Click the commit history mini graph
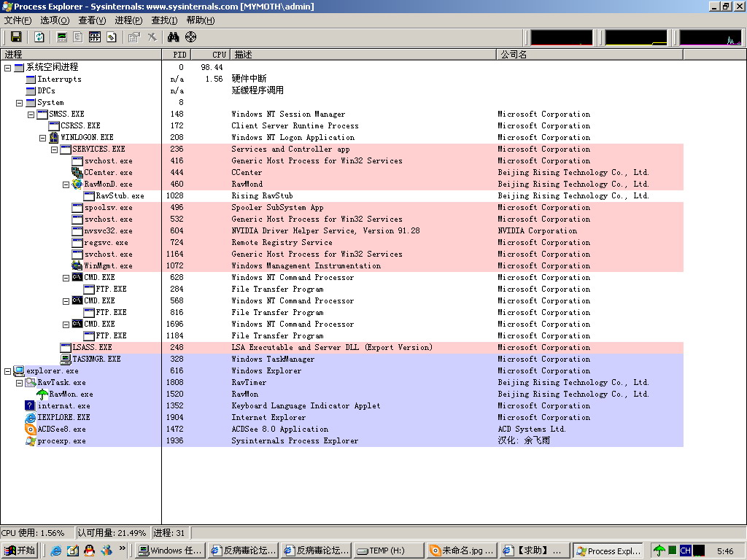This screenshot has width=747, height=560. coord(635,38)
